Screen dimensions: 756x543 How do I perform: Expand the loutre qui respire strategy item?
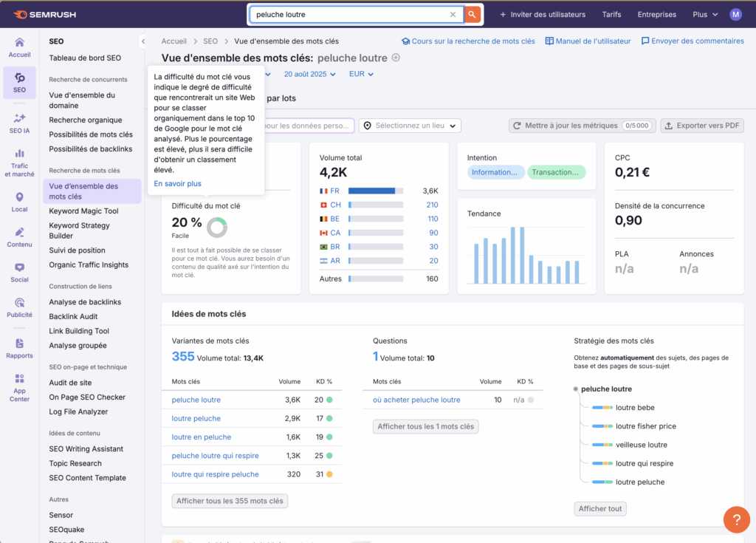pos(632,463)
